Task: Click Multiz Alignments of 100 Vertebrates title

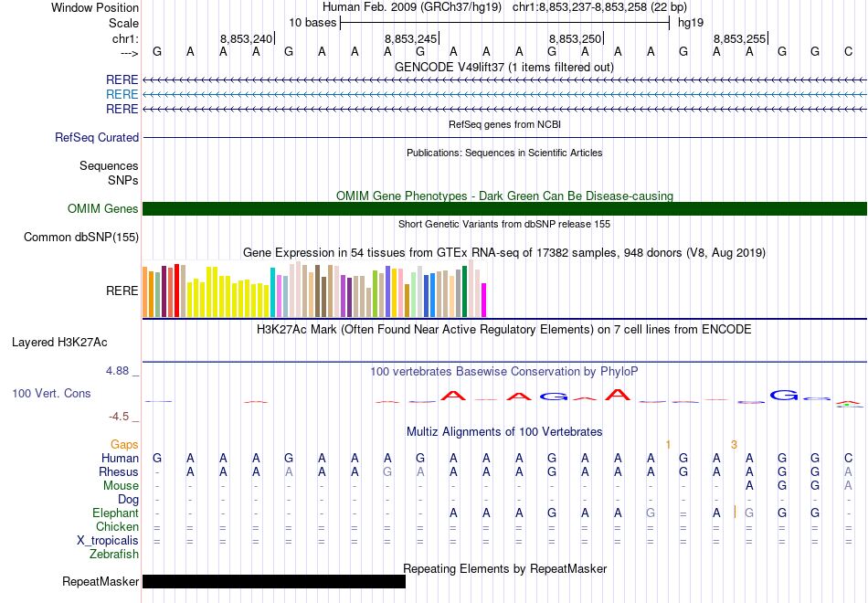Action: click(x=504, y=432)
